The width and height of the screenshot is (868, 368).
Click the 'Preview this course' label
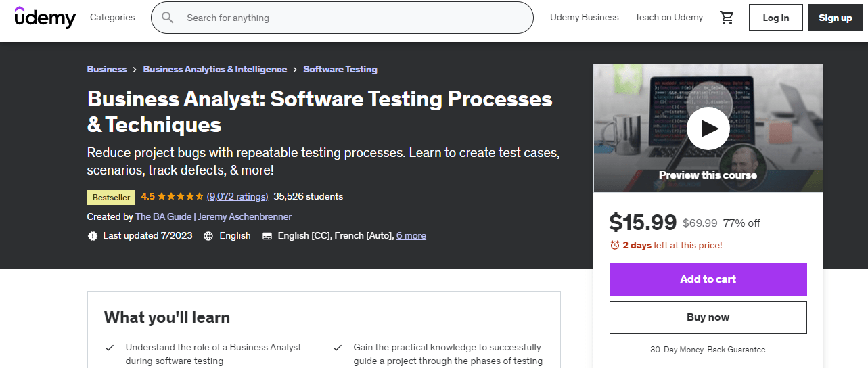tap(708, 175)
